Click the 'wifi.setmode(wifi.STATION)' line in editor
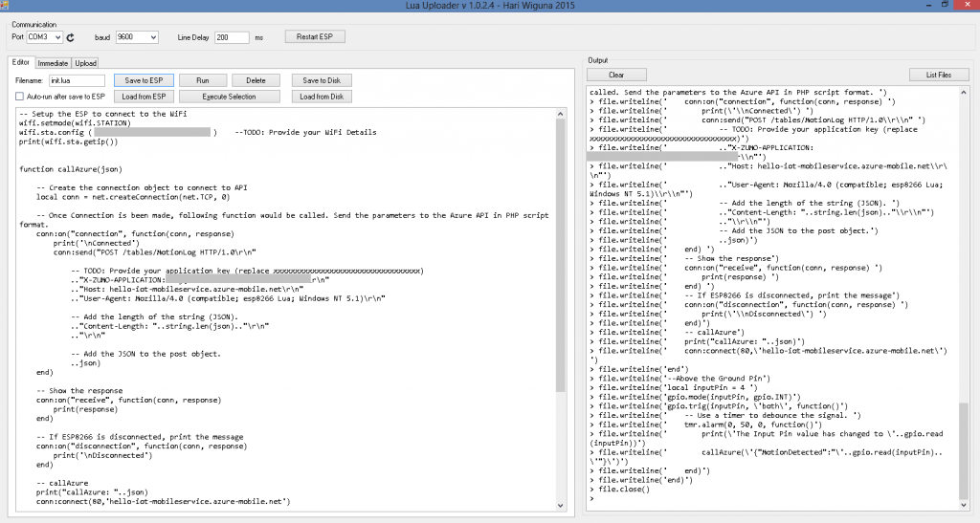 [x=75, y=123]
